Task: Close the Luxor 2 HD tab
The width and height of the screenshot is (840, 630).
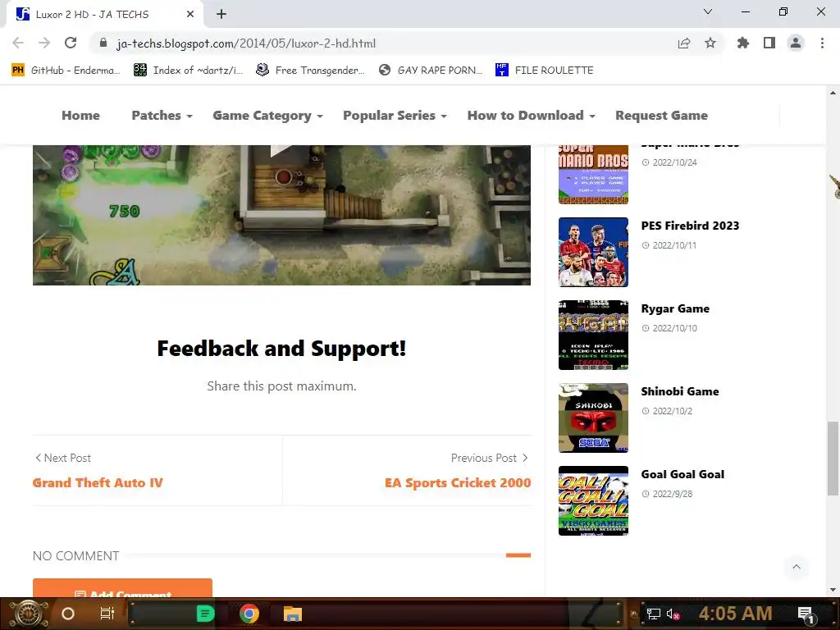Action: [190, 14]
